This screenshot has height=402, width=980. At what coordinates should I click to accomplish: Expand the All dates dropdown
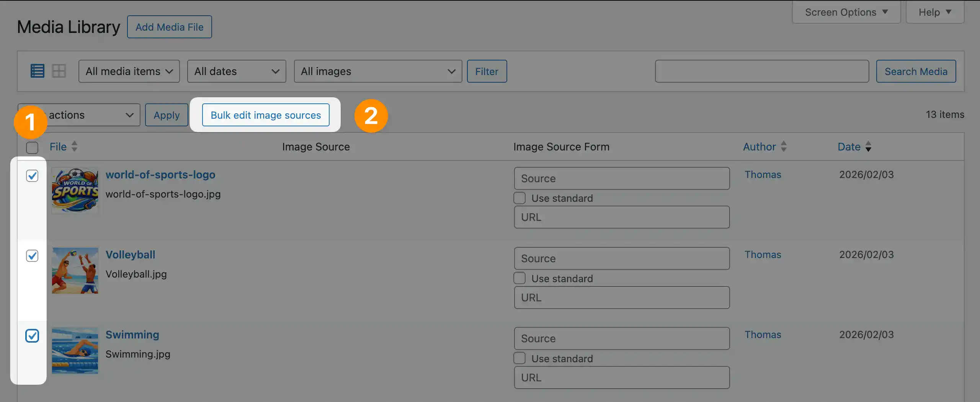coord(236,71)
